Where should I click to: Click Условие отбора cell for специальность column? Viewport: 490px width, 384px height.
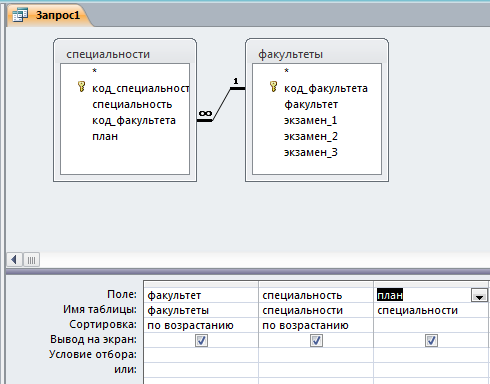click(x=316, y=355)
